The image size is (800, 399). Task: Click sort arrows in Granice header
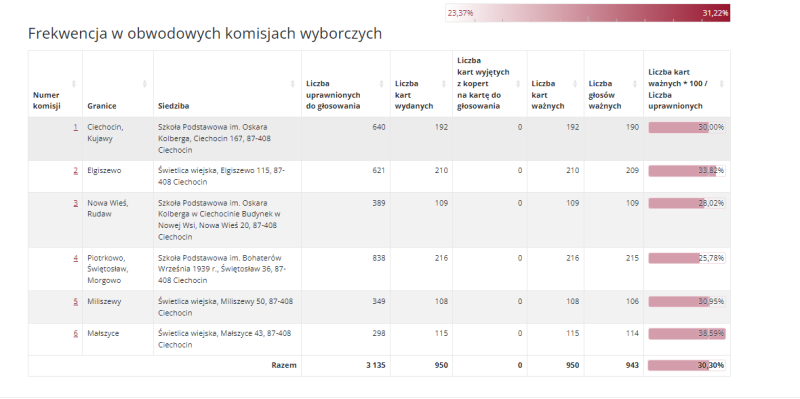pyautogui.click(x=144, y=84)
